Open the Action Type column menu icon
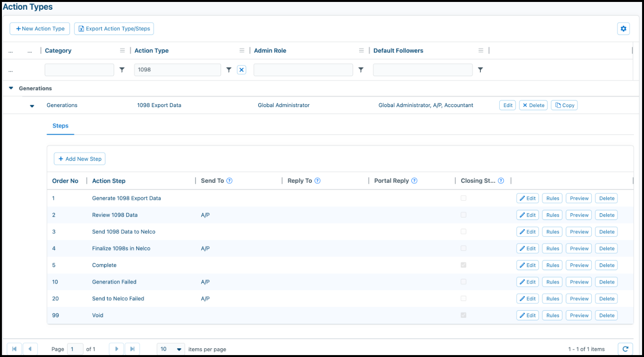Image resolution: width=644 pixels, height=357 pixels. (242, 51)
